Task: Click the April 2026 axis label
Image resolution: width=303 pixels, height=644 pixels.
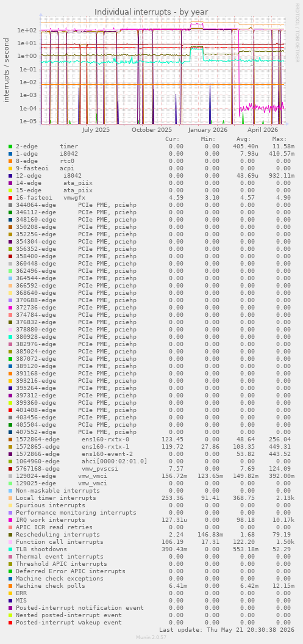Action: (x=262, y=130)
